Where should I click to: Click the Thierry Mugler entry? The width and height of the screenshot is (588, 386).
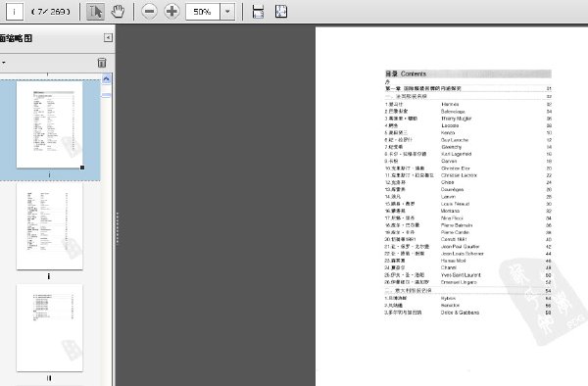click(x=457, y=119)
